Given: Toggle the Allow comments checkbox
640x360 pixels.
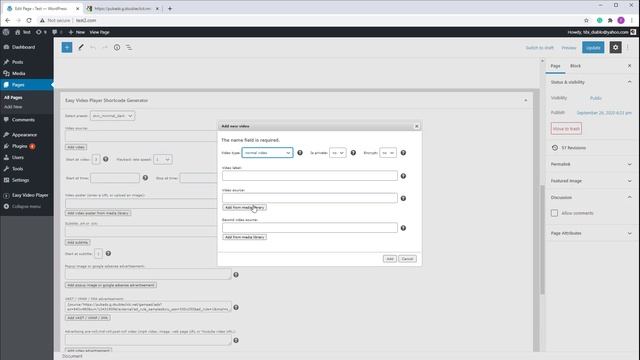Looking at the screenshot, I should point(554,213).
